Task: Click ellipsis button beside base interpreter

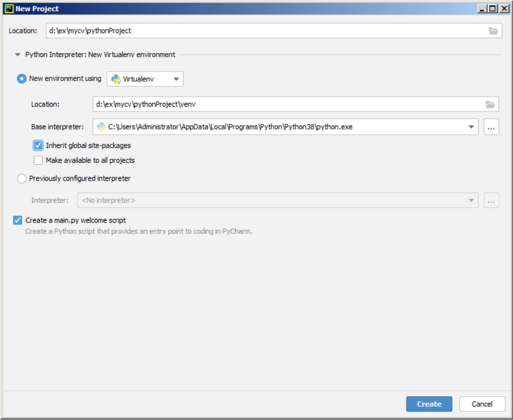Action: [491, 127]
